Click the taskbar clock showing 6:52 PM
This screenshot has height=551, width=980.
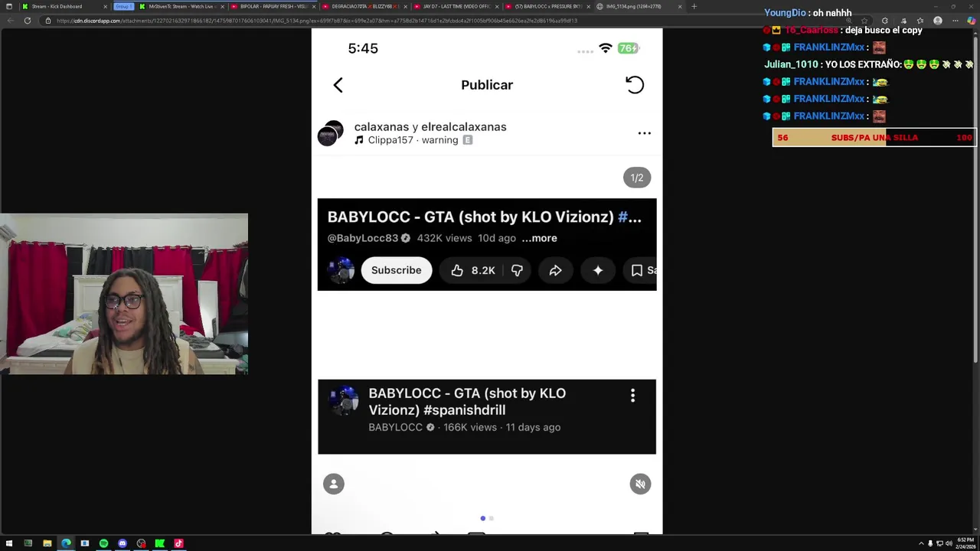pyautogui.click(x=965, y=543)
